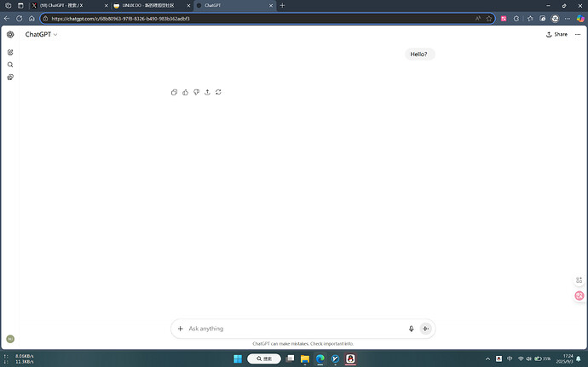Show hidden system tray icons chevron
The width and height of the screenshot is (588, 367).
(x=488, y=358)
